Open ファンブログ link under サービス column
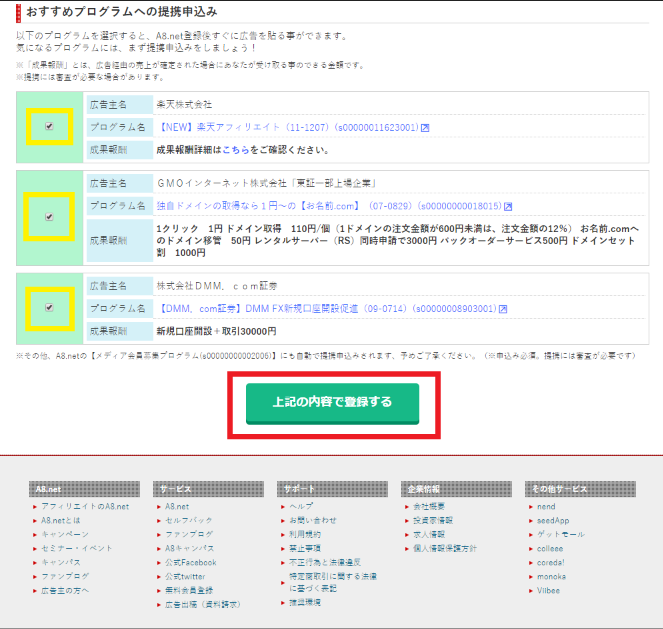The height and width of the screenshot is (629, 663). pyautogui.click(x=189, y=534)
